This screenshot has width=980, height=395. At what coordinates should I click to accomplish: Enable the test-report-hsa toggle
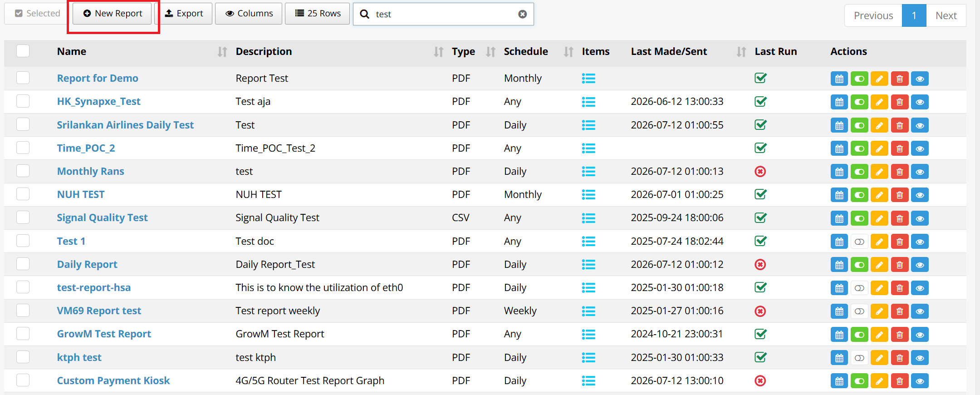[x=859, y=288]
